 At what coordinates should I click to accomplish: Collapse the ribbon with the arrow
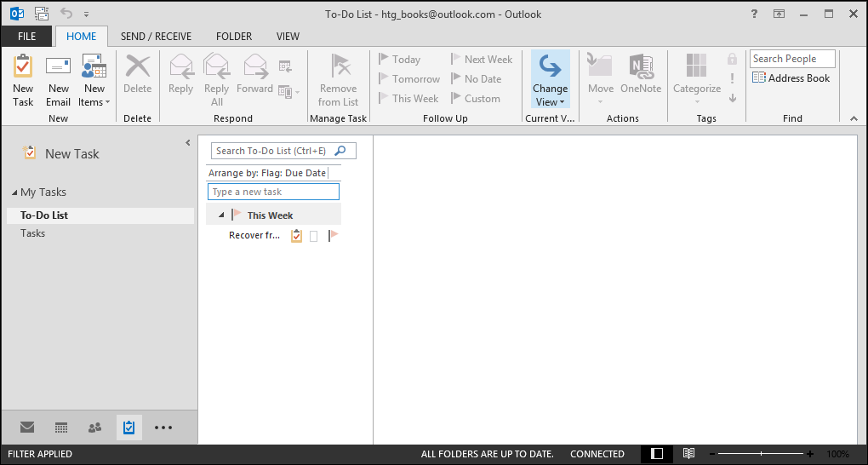[x=854, y=118]
